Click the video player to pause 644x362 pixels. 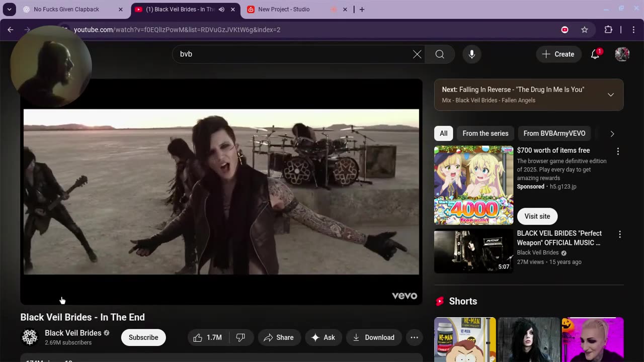pos(221,192)
